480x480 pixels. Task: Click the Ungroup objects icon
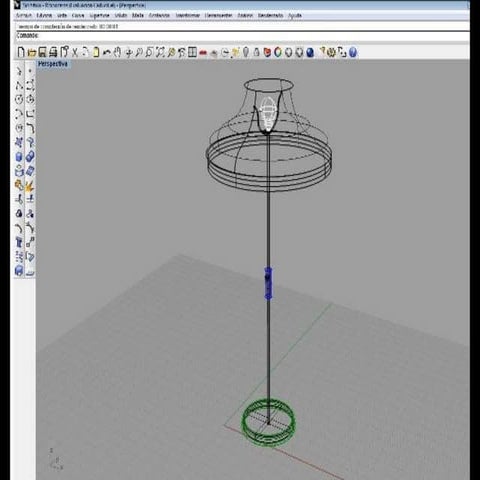coord(30,214)
